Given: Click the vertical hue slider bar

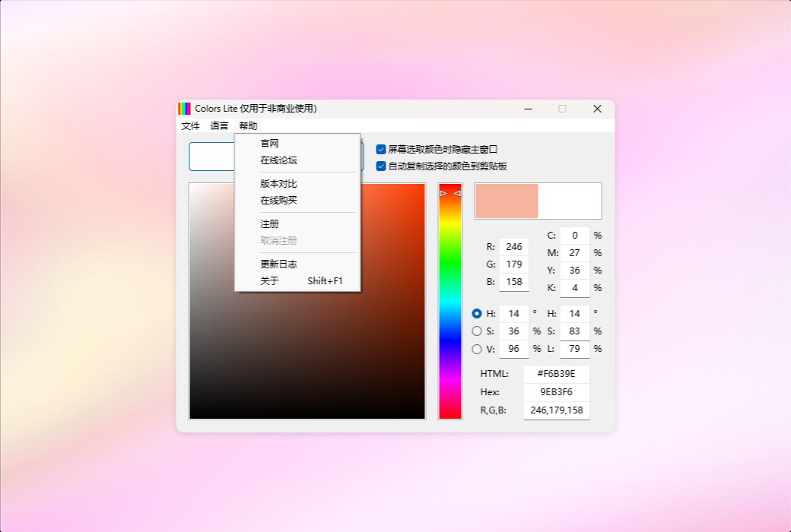Looking at the screenshot, I should [450, 304].
